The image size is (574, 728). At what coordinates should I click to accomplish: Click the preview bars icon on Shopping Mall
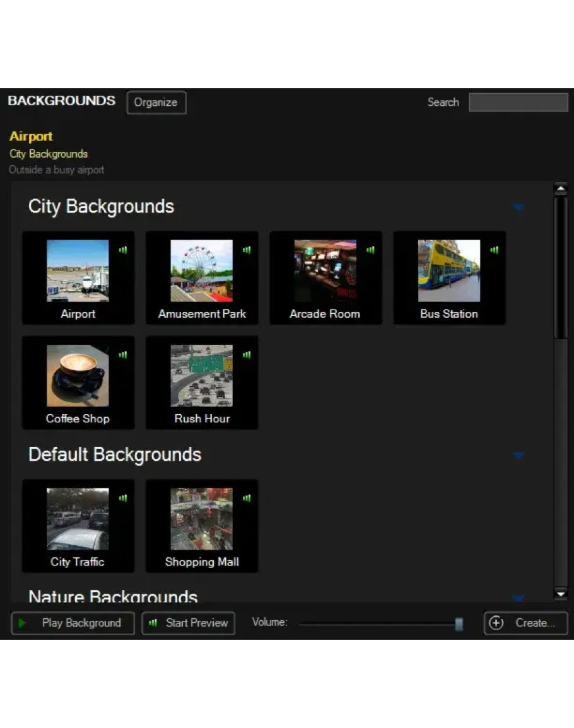click(247, 499)
